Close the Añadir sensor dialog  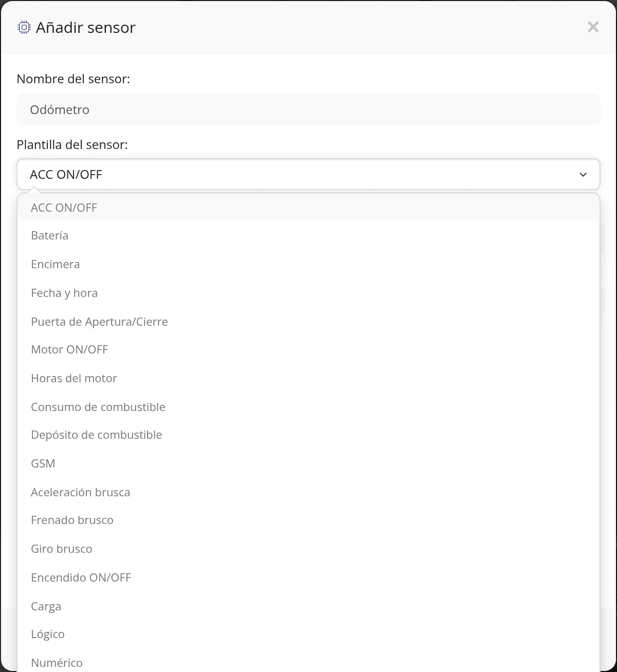(593, 27)
